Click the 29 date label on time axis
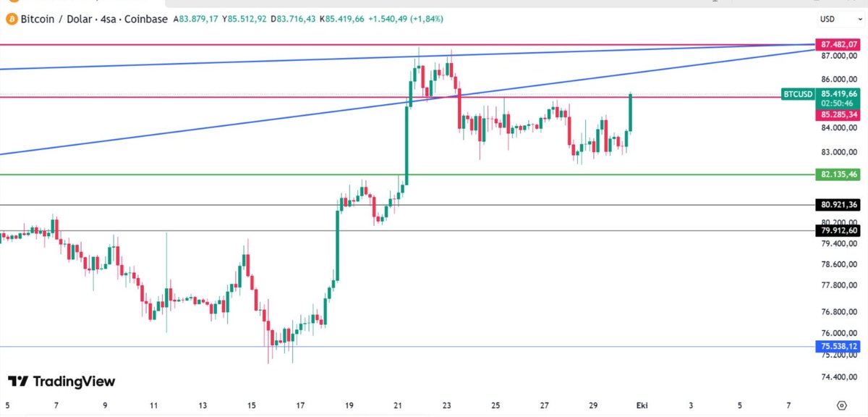Viewport: 868px width, 417px height. click(x=595, y=405)
